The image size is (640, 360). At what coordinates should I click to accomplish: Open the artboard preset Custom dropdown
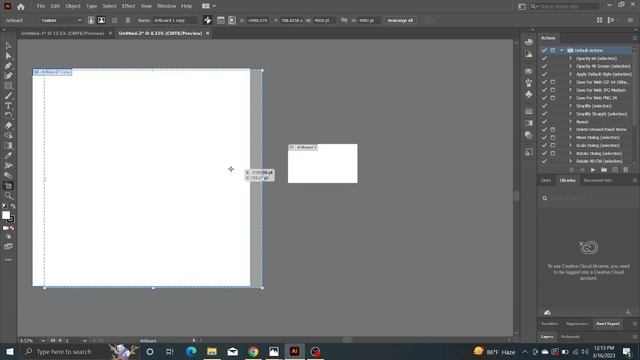point(61,20)
